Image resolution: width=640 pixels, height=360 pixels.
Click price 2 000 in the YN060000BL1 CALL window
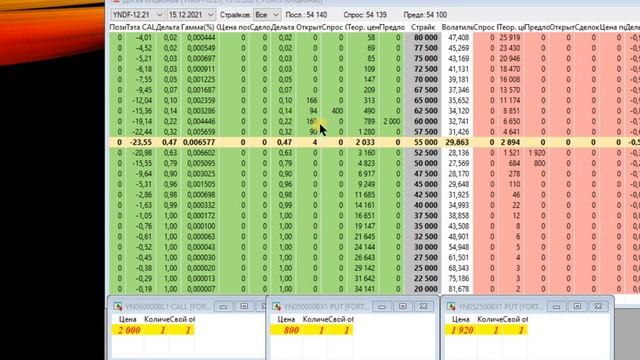click(129, 330)
